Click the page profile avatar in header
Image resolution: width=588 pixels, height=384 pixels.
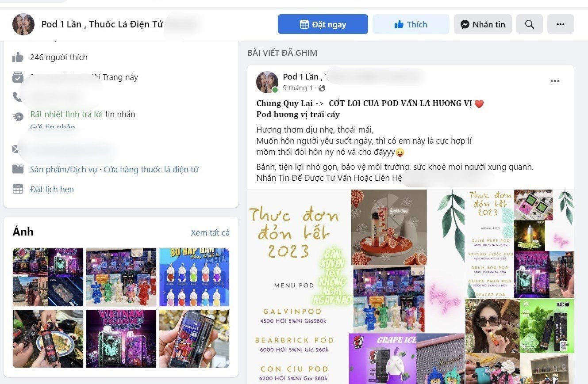pyautogui.click(x=23, y=24)
